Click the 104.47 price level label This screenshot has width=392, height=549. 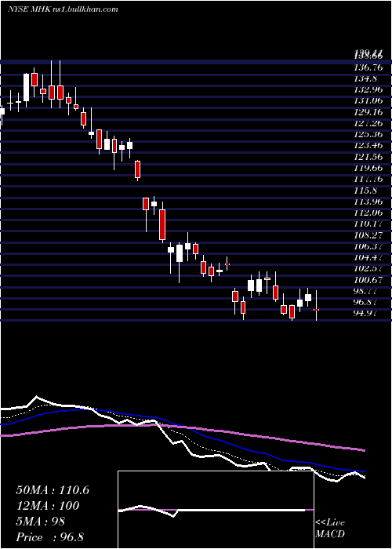368,257
